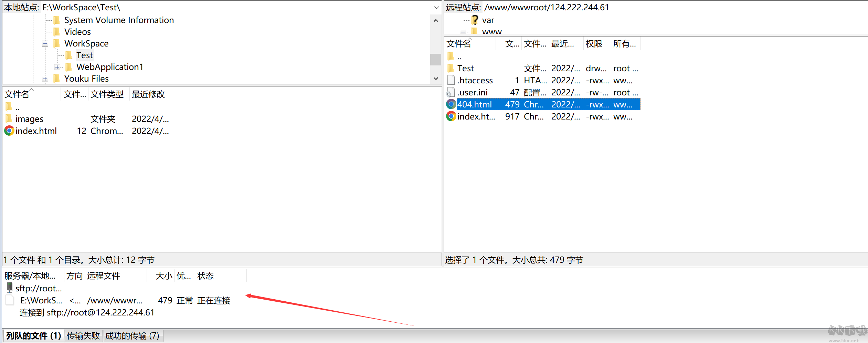Screen dimensions: 868x343
Task: Click the Videos folder icon in local tree
Action: click(x=57, y=32)
